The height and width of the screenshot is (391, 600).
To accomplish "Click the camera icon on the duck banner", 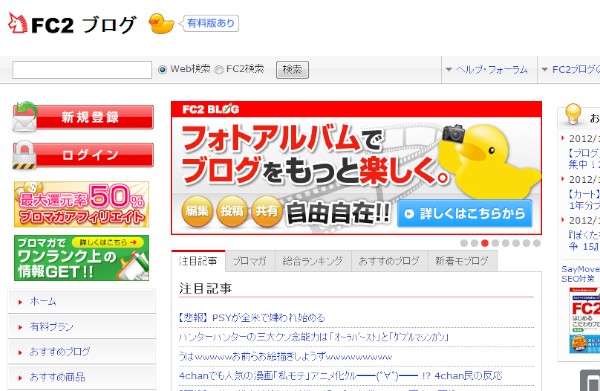I will [453, 133].
